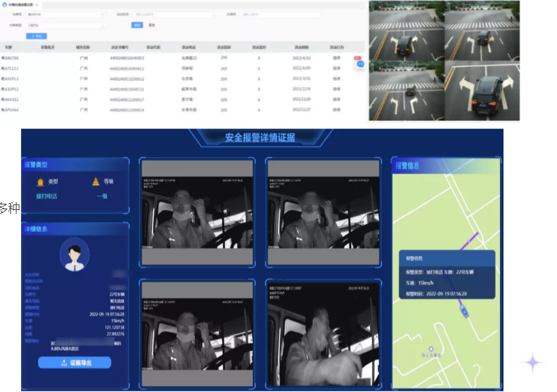Click the map popup alarm time line

[436, 294]
